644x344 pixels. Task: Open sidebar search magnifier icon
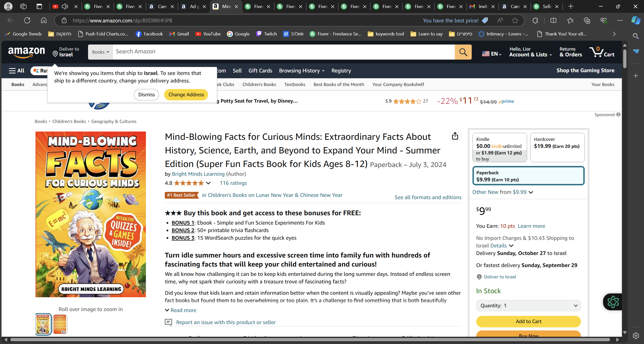tap(636, 36)
